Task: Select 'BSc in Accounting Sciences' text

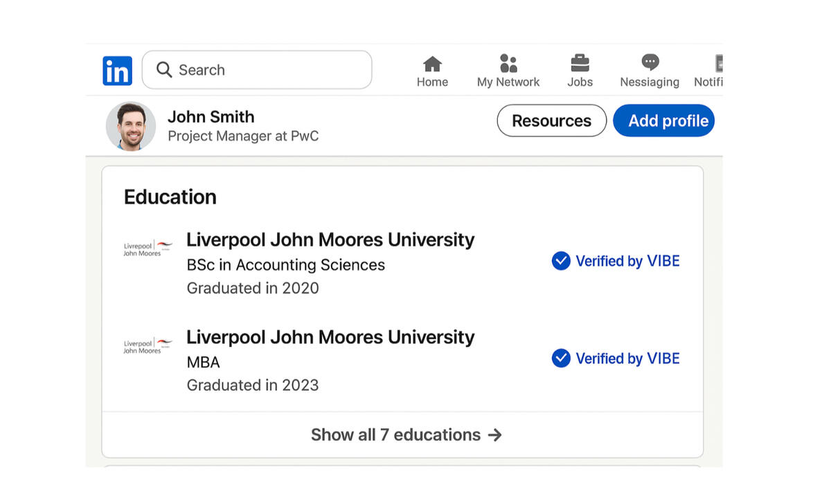Action: coord(285,265)
